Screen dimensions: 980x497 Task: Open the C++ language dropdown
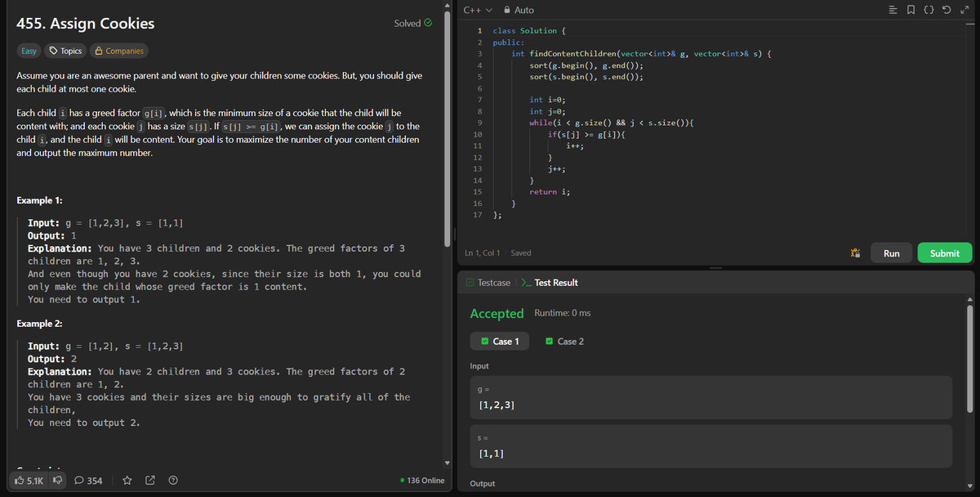click(x=478, y=10)
